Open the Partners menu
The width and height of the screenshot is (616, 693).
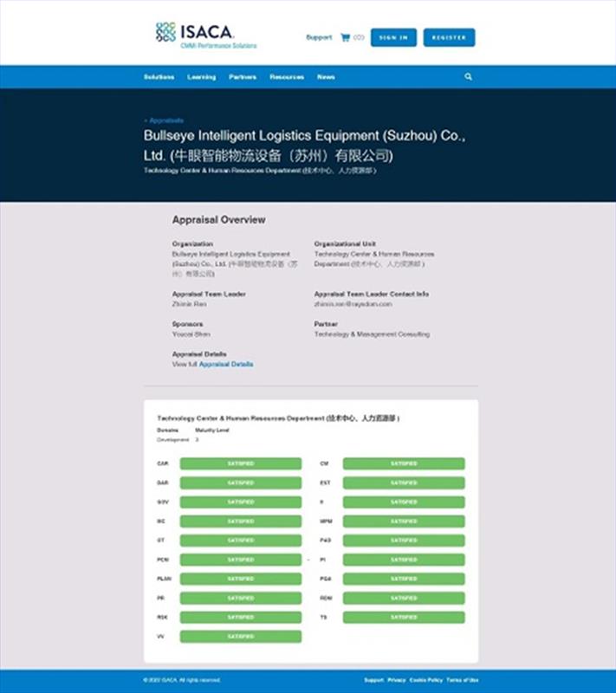pyautogui.click(x=243, y=77)
